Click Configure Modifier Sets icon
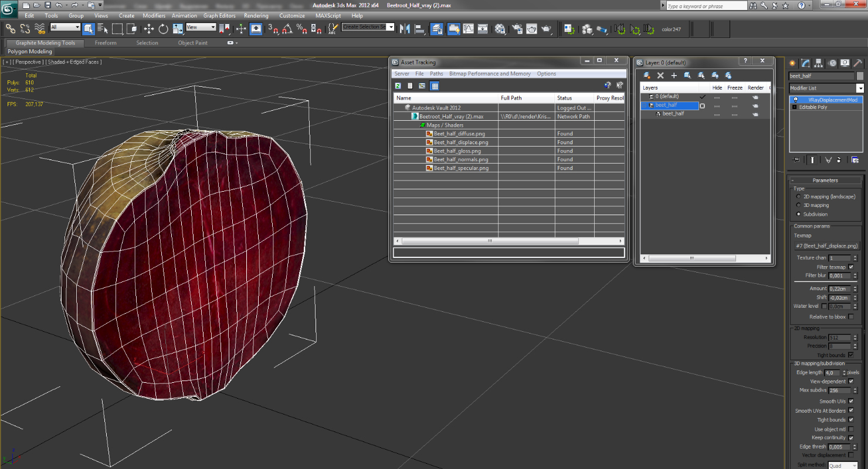The image size is (868, 469). coord(855,159)
